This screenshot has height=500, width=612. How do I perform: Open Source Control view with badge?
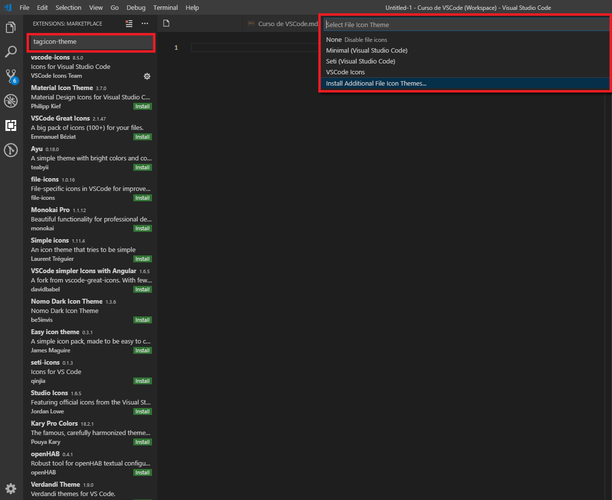(x=11, y=77)
